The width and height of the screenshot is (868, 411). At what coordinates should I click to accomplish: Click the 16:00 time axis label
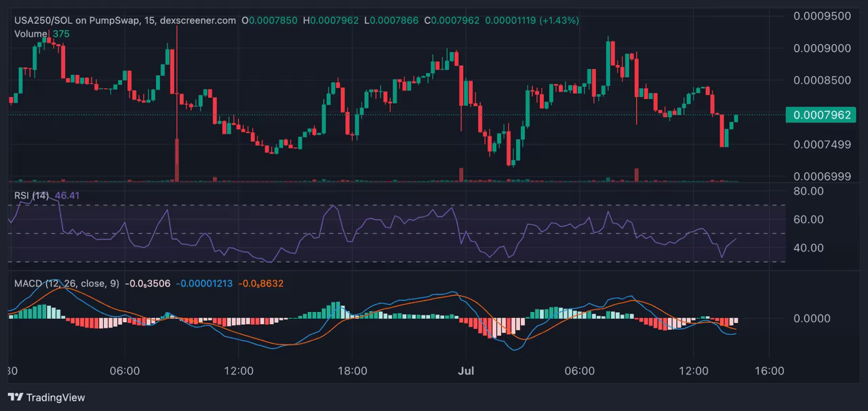(x=769, y=371)
